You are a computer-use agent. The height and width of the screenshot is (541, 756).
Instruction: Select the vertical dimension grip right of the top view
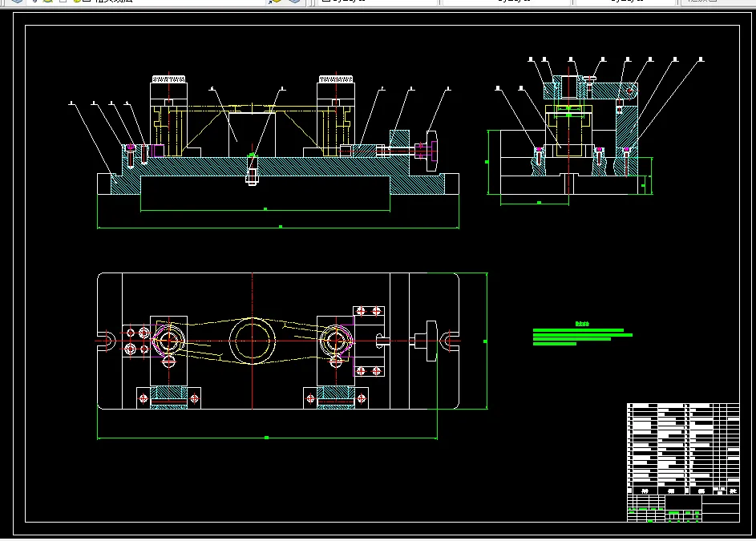(x=485, y=341)
